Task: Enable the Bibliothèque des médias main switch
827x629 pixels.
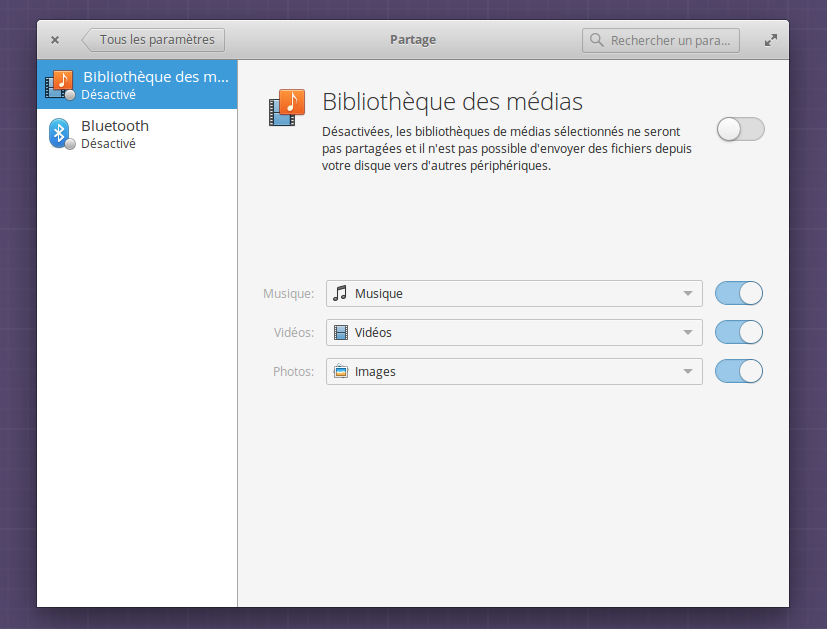Action: (x=741, y=129)
